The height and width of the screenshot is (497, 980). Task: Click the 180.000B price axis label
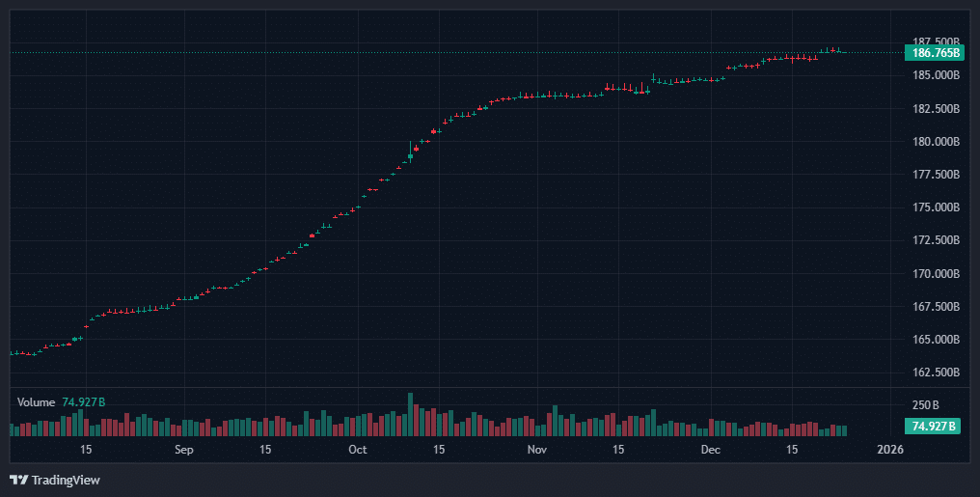pyautogui.click(x=935, y=141)
